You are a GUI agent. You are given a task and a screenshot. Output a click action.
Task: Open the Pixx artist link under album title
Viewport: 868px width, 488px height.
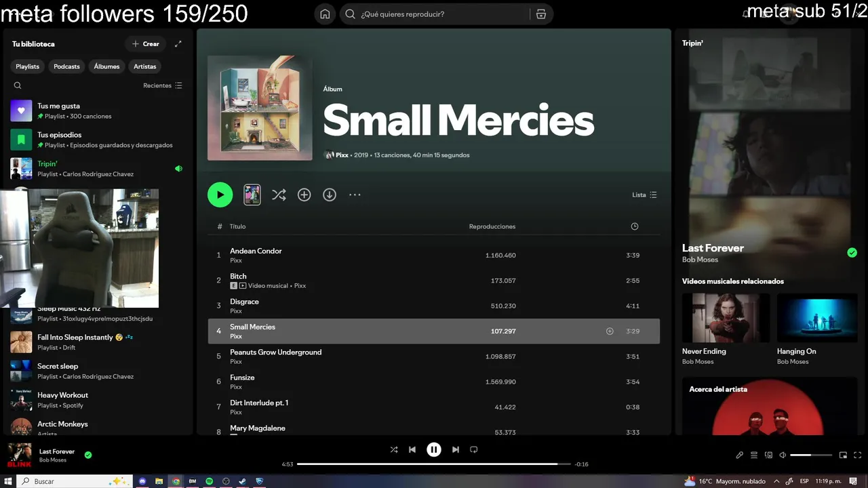[342, 155]
